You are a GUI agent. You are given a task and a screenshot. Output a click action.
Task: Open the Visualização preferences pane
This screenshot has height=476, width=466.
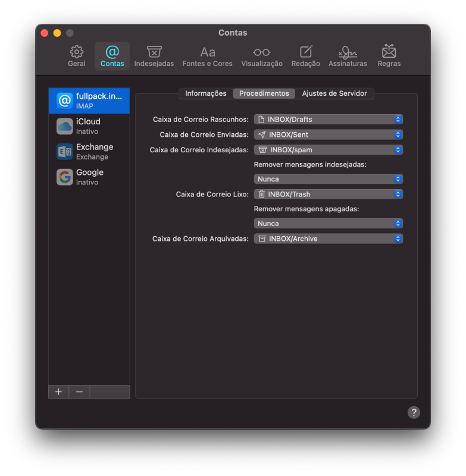262,57
